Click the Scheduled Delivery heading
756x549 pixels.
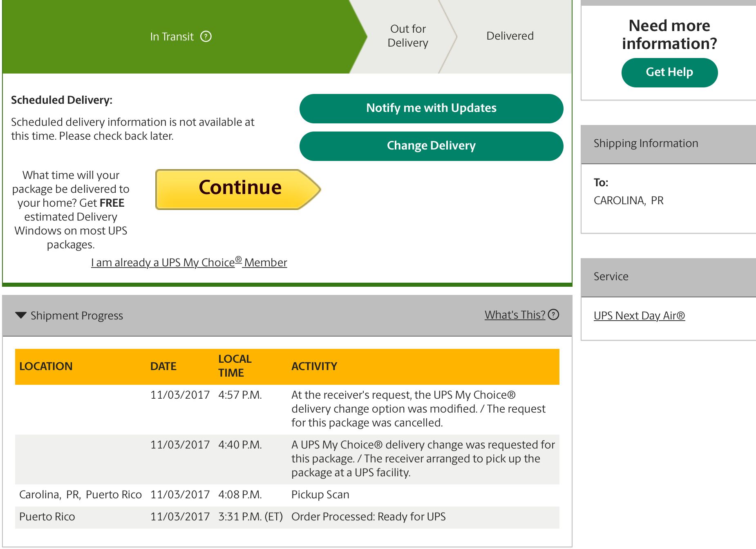point(62,100)
